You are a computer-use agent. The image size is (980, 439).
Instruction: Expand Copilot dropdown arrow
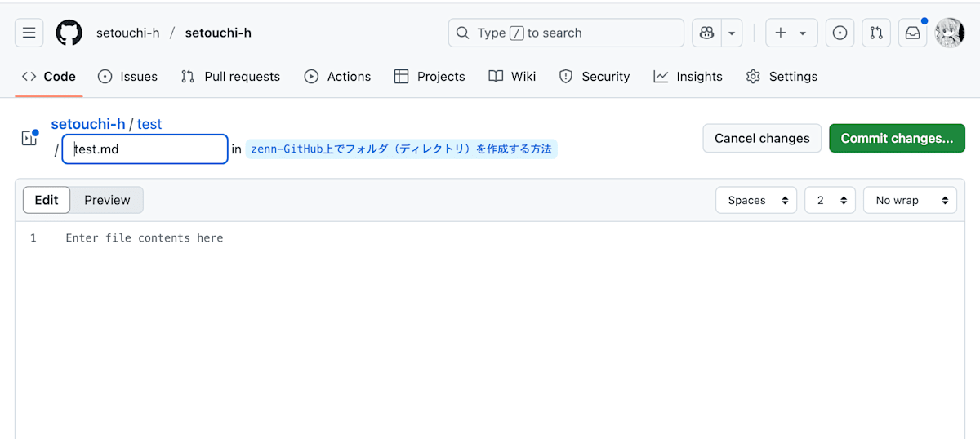pos(732,33)
